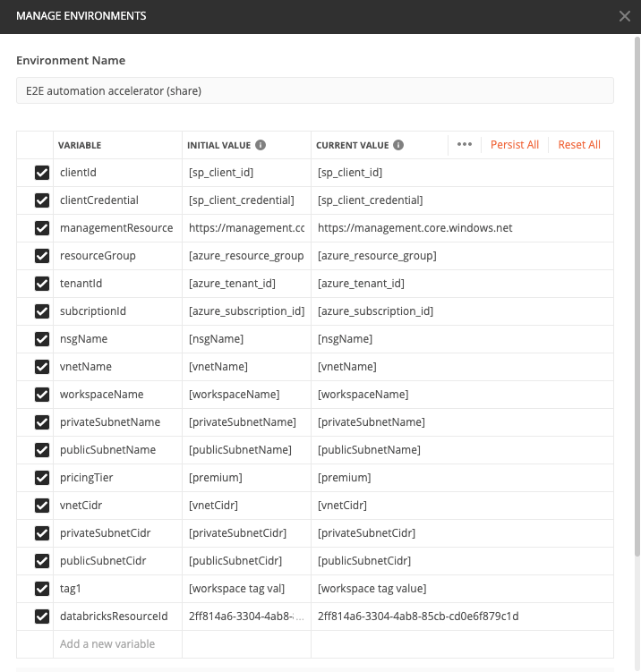Open the three-dots column options menu
This screenshot has width=641, height=672.
[x=464, y=145]
